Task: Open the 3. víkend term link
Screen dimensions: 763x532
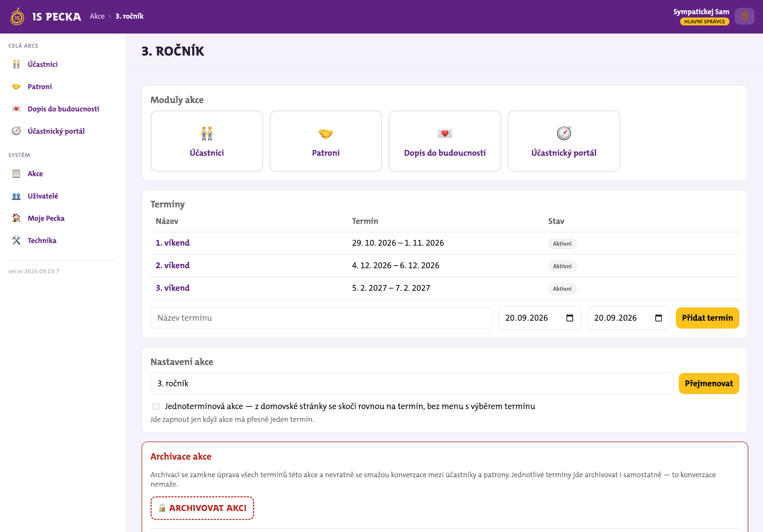Action: click(172, 288)
